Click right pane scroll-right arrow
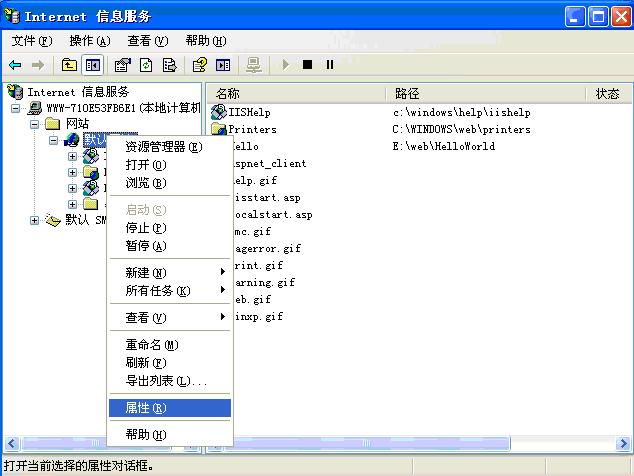634x476 pixels. pos(623,444)
